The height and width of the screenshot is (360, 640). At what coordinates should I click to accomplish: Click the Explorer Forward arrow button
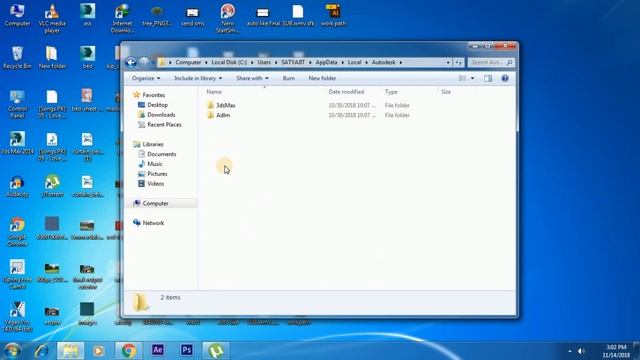tap(144, 62)
